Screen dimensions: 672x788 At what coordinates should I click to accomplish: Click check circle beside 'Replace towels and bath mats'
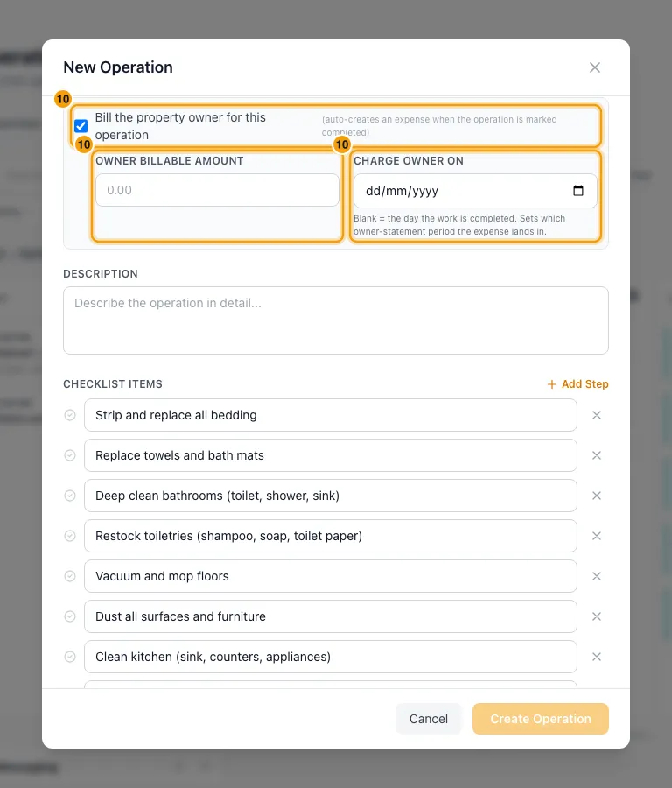[x=70, y=455]
